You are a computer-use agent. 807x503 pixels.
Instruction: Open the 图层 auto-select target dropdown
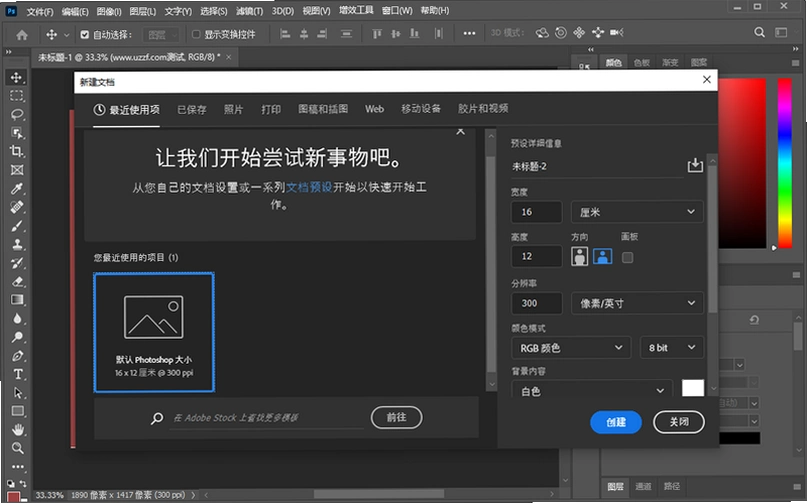coord(161,35)
